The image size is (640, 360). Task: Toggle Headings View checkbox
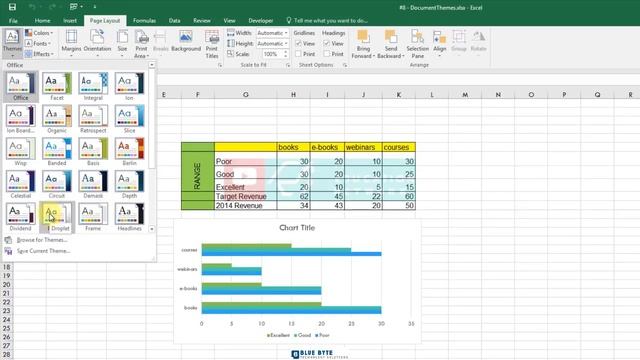327,43
